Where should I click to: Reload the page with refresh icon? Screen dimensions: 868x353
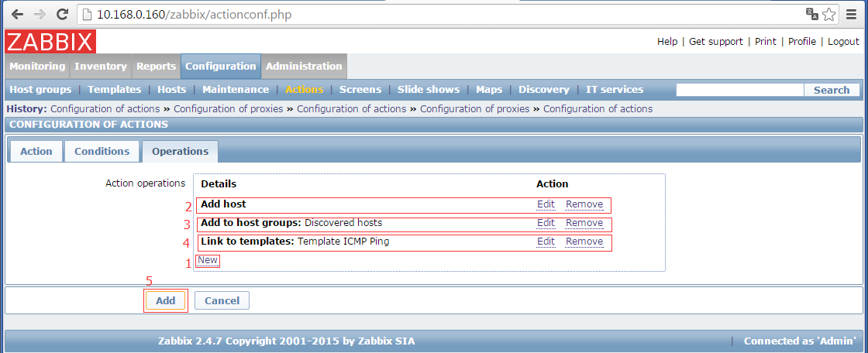[x=63, y=15]
